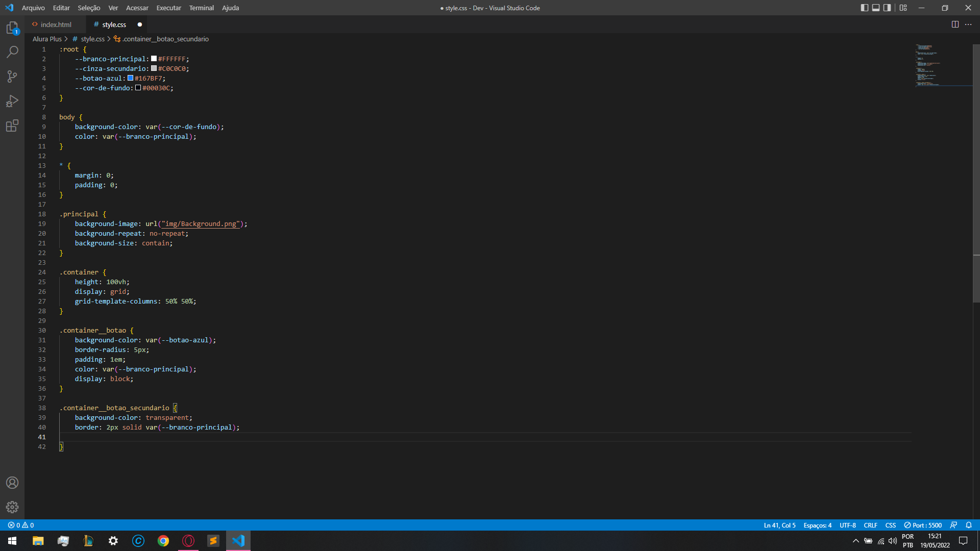Viewport: 980px width, 551px height.
Task: Open the Arquivo menu
Action: click(33, 8)
